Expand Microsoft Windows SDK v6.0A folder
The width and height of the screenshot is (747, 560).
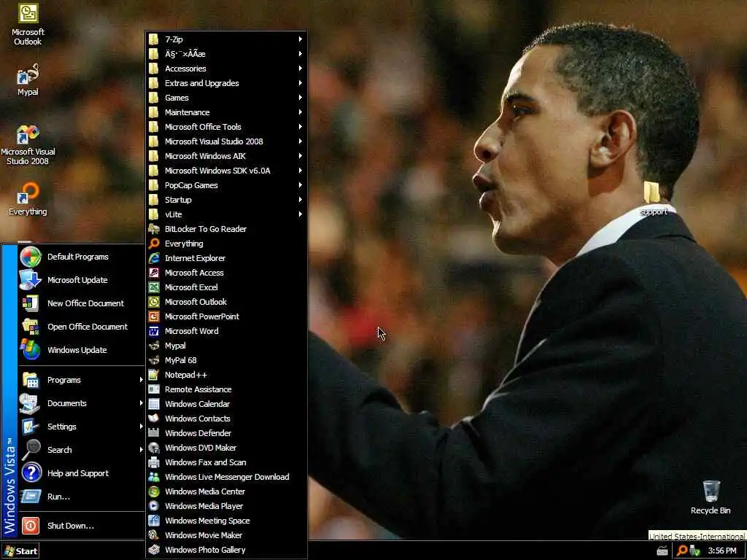pyautogui.click(x=226, y=171)
